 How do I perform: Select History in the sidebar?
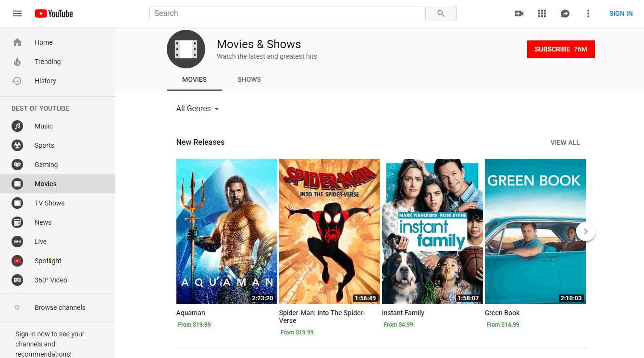point(58,81)
